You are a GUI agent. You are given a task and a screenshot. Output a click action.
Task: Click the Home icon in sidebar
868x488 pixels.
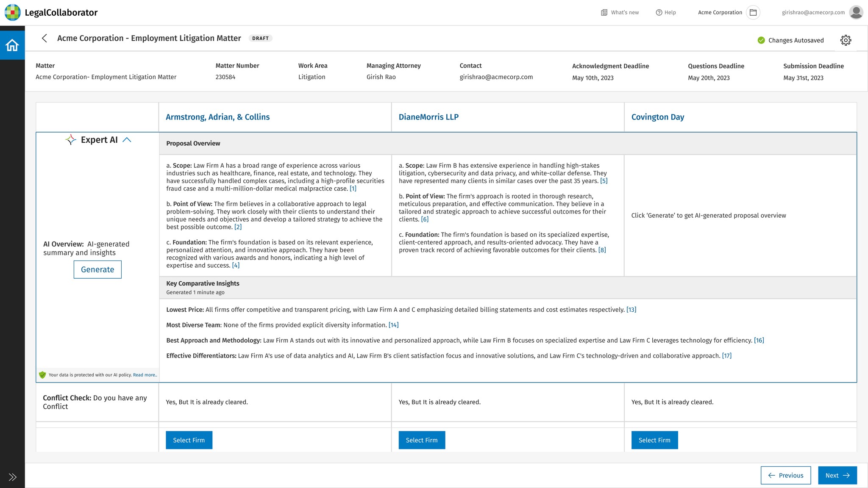click(12, 45)
